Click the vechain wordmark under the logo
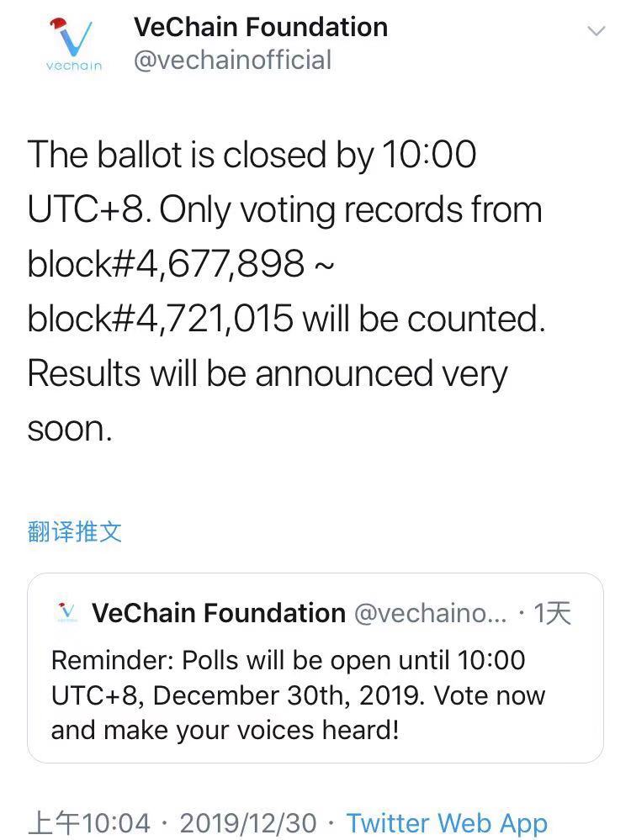The image size is (631, 840). [73, 66]
